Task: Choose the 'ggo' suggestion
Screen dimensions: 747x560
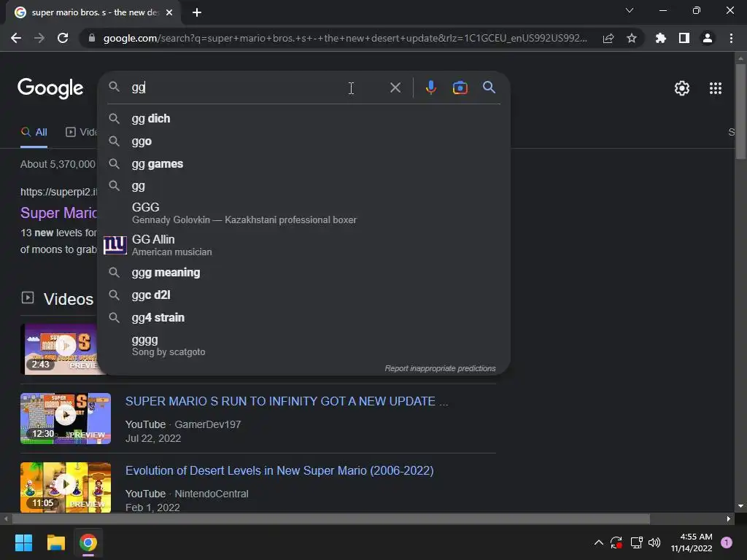Action: 304,141
